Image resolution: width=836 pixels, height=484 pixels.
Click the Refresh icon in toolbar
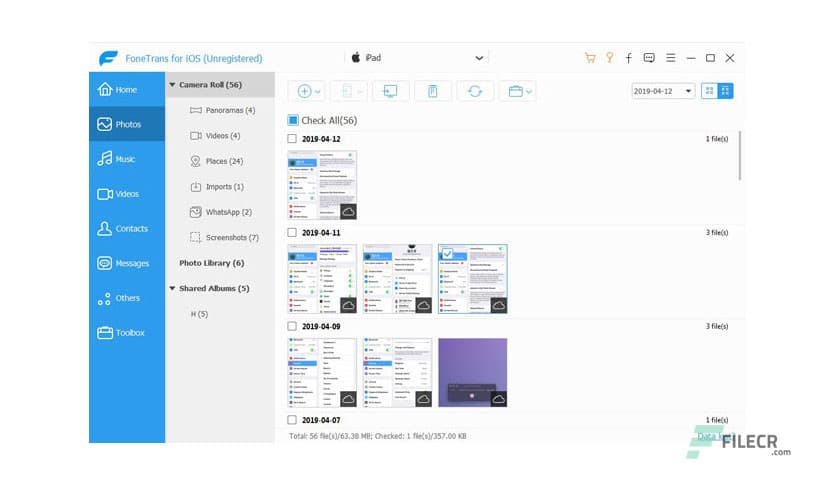(475, 91)
